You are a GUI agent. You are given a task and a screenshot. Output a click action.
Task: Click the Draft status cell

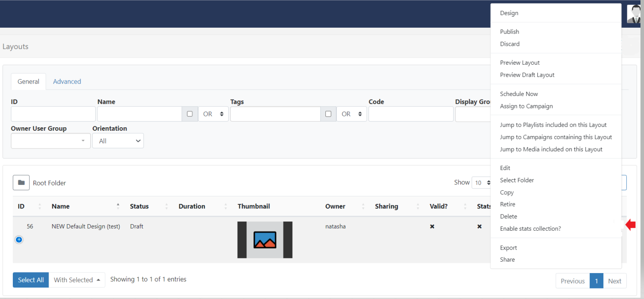click(x=137, y=226)
